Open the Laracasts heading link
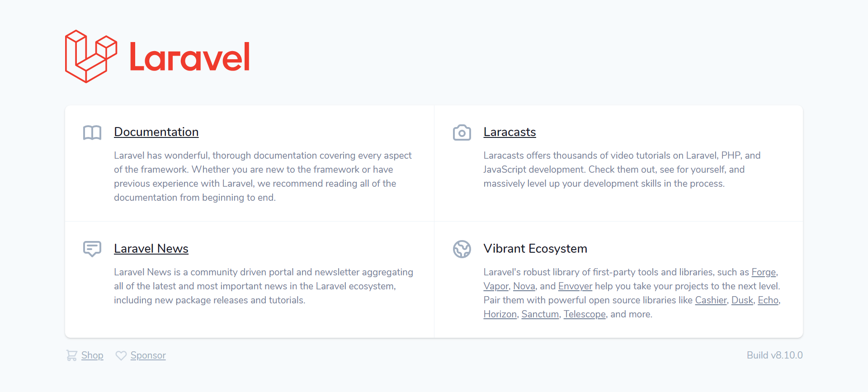 (x=509, y=132)
